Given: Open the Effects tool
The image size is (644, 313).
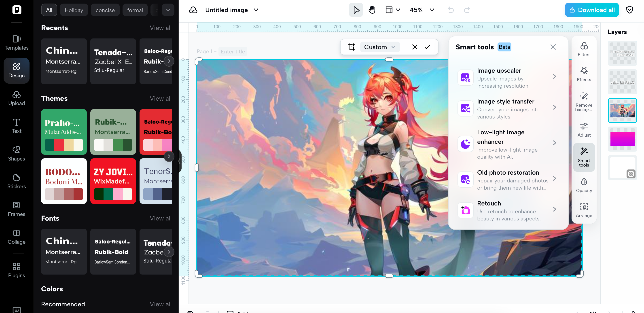Looking at the screenshot, I should (x=584, y=74).
